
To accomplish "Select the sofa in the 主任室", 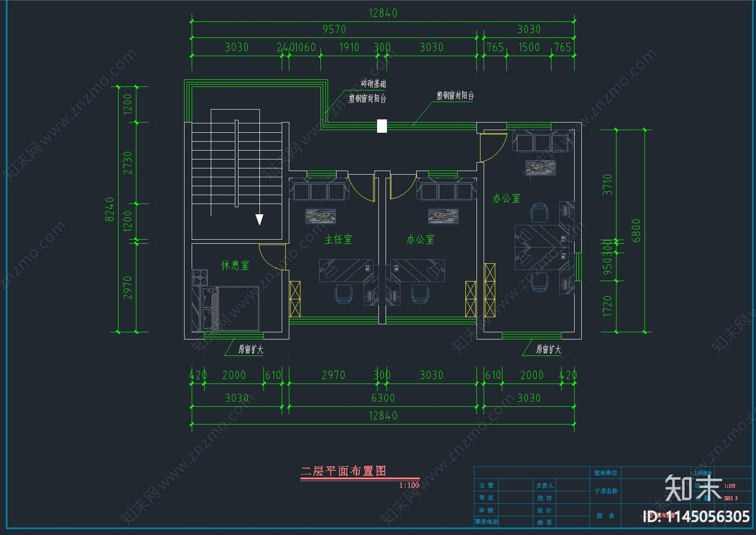I will tap(318, 189).
